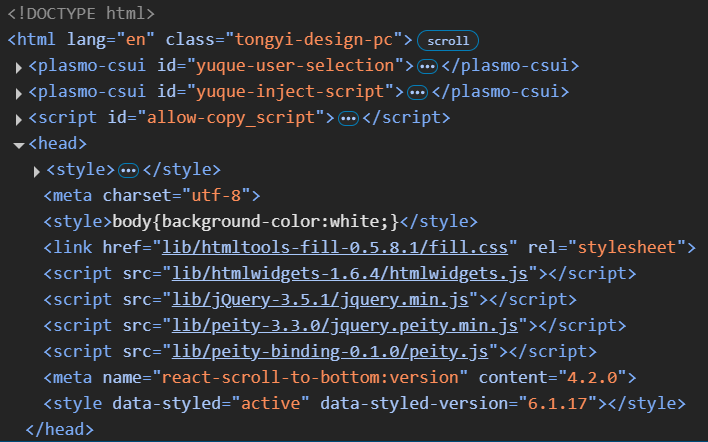Image resolution: width=708 pixels, height=442 pixels.
Task: Click the content value 4.2.0
Action: 592,377
